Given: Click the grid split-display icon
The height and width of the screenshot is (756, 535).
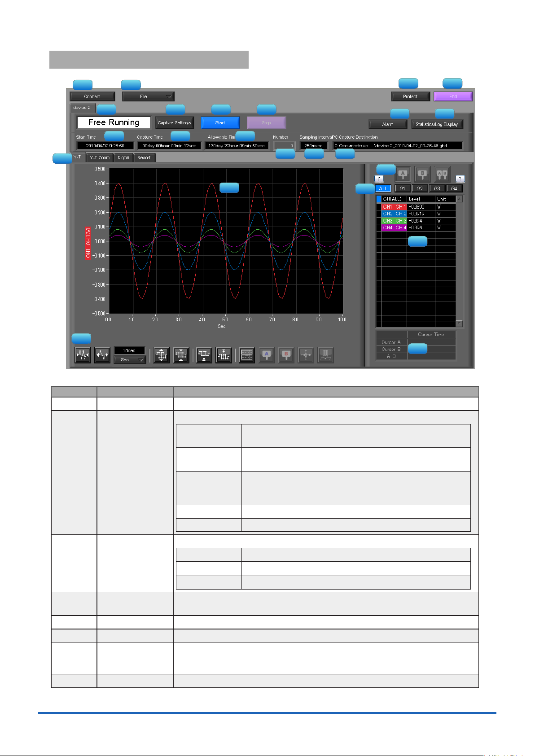Looking at the screenshot, I should tap(247, 355).
